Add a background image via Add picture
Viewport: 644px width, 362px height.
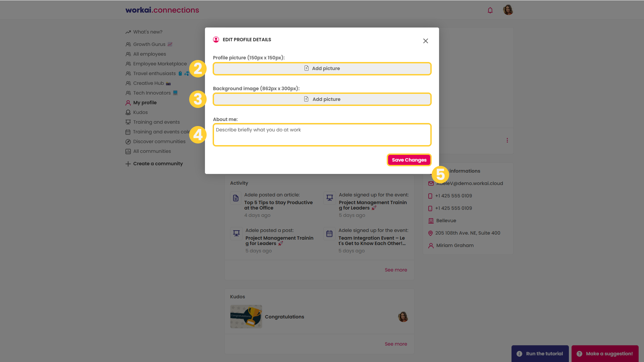point(322,99)
